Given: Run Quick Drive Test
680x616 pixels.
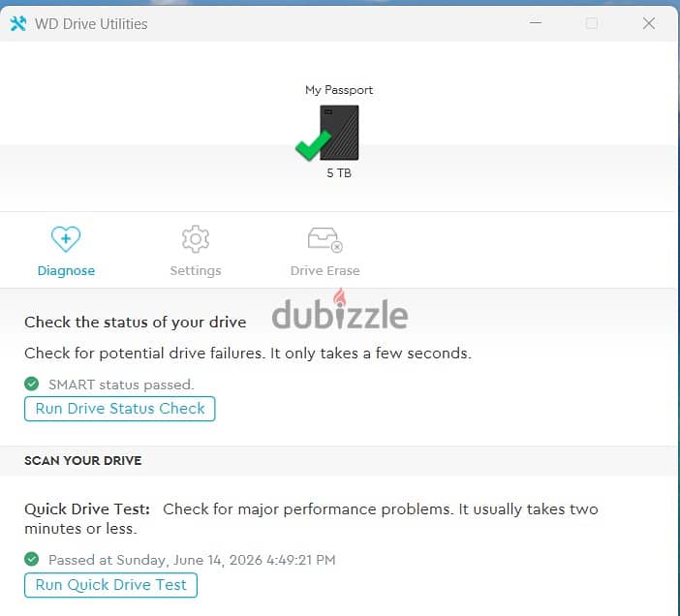Looking at the screenshot, I should pos(110,585).
